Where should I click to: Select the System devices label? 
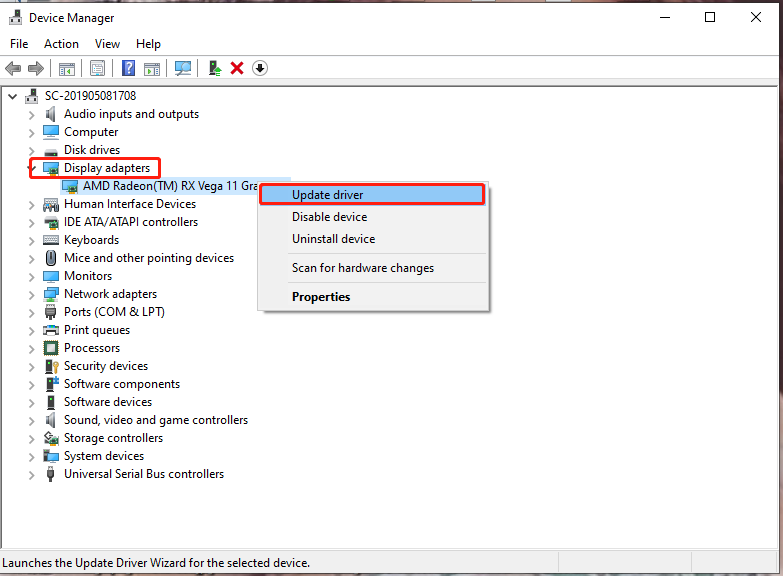point(104,456)
